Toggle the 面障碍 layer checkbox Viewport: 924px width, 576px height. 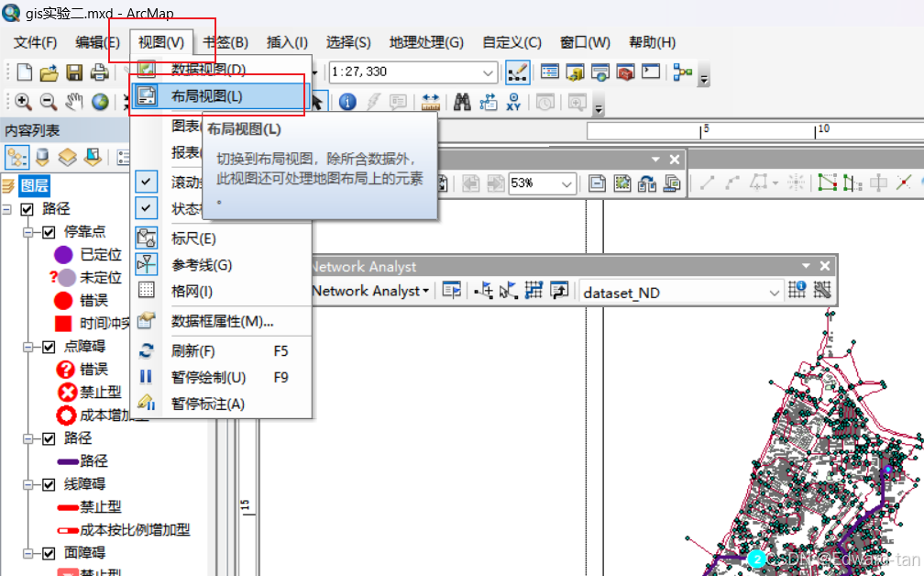point(49,553)
